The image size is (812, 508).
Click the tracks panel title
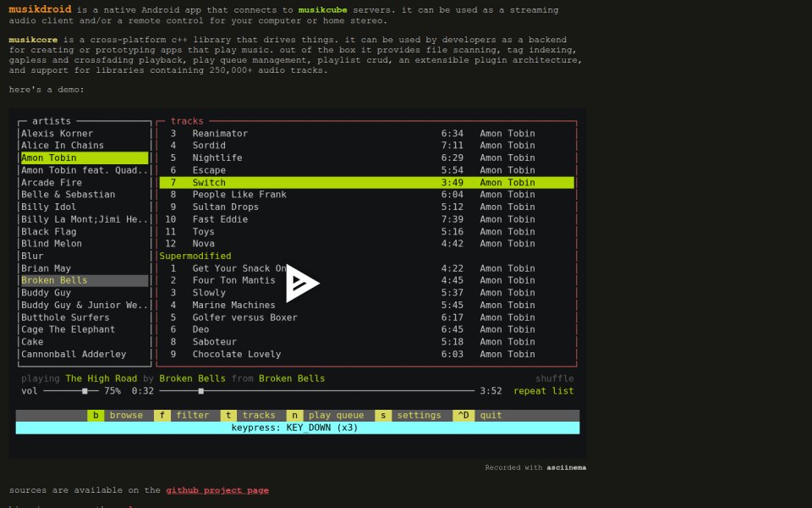click(187, 121)
